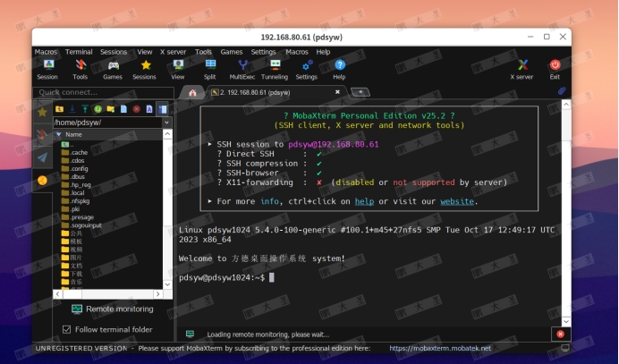Click file list scroll down arrow
The height and width of the screenshot is (364, 619).
pyautogui.click(x=167, y=284)
